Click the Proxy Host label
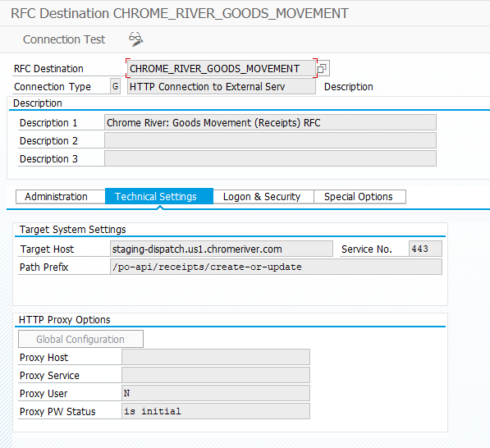490x448 pixels. pyautogui.click(x=44, y=358)
